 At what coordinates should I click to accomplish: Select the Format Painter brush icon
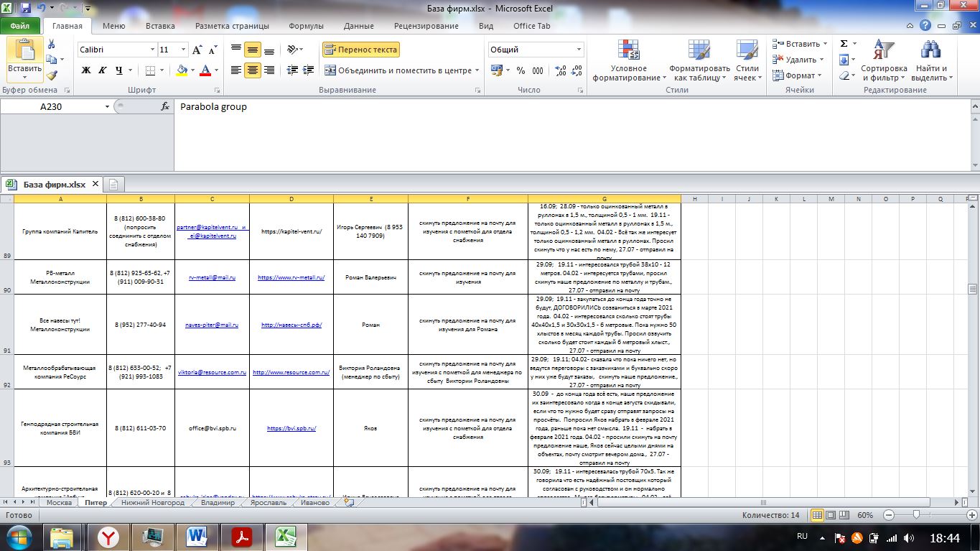pyautogui.click(x=52, y=75)
